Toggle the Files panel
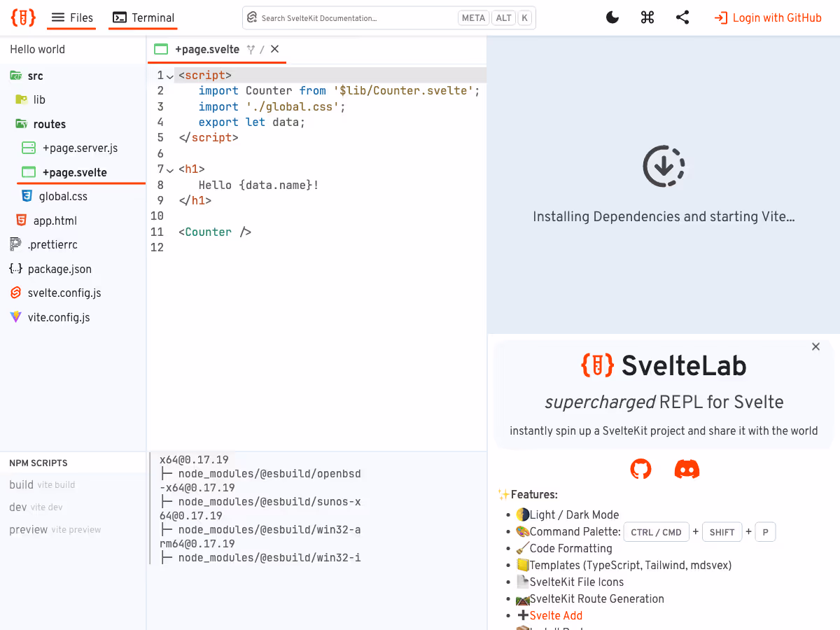This screenshot has width=840, height=630. 72,18
